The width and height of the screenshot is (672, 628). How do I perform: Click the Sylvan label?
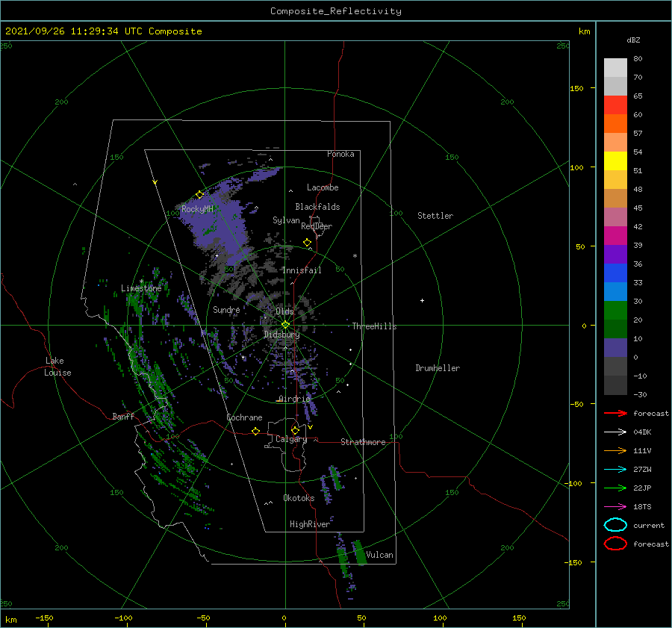[x=286, y=220]
